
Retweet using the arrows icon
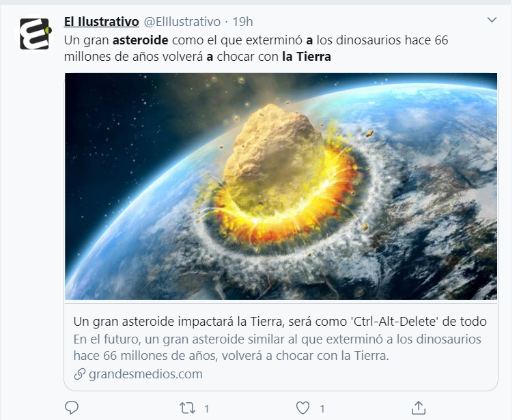point(187,408)
